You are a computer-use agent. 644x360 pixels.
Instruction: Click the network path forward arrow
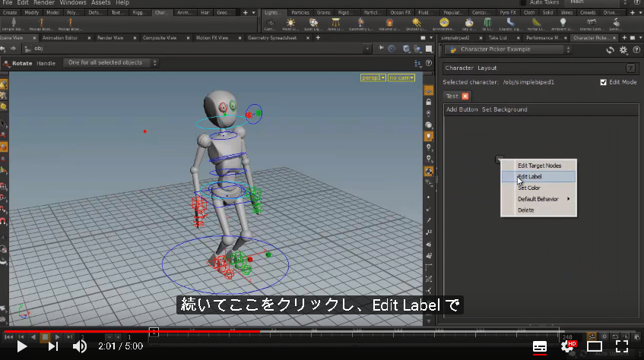13,49
